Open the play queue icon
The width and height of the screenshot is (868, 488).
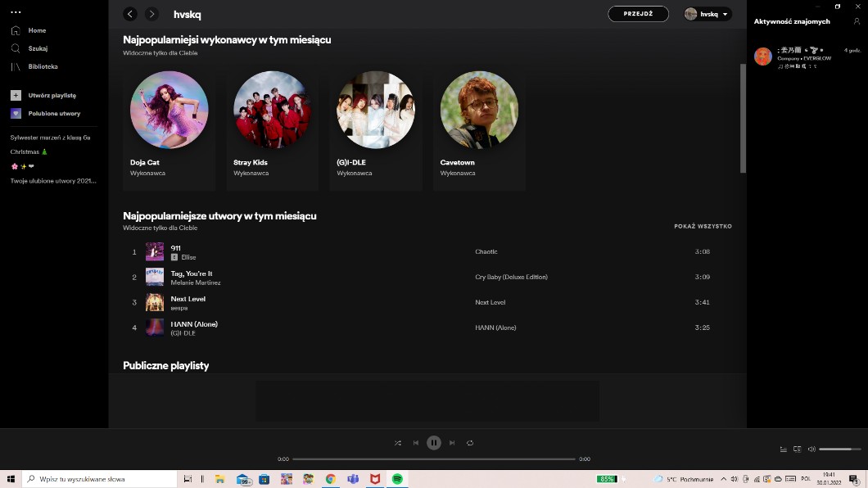coord(784,449)
